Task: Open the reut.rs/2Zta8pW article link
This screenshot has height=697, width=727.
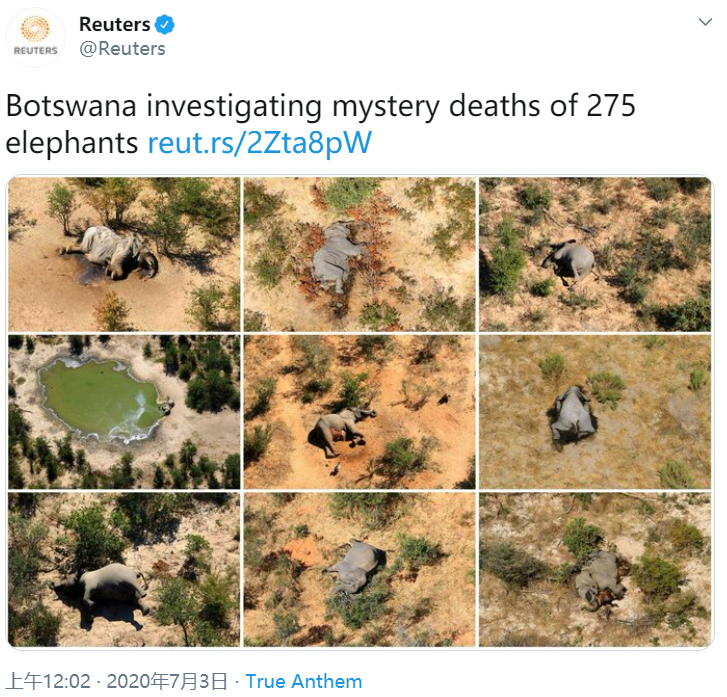Action: [x=259, y=142]
